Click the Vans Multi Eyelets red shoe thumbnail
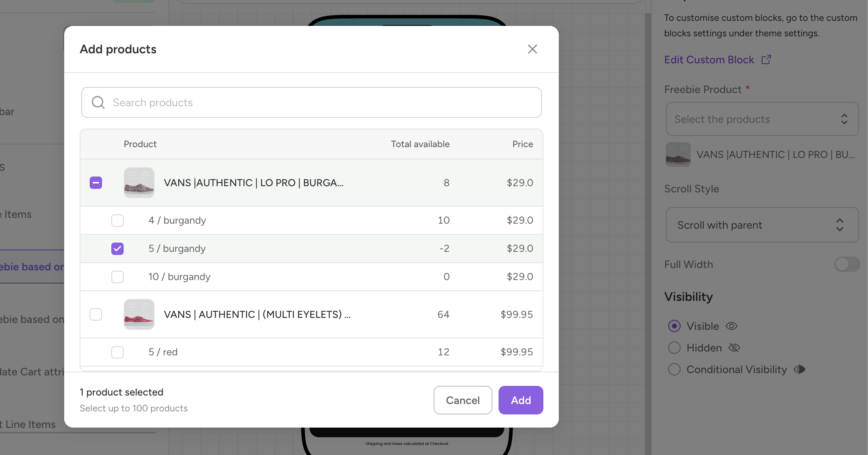 pyautogui.click(x=139, y=314)
